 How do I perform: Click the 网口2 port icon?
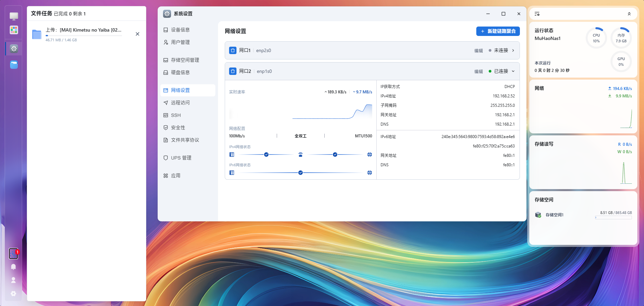(x=233, y=71)
